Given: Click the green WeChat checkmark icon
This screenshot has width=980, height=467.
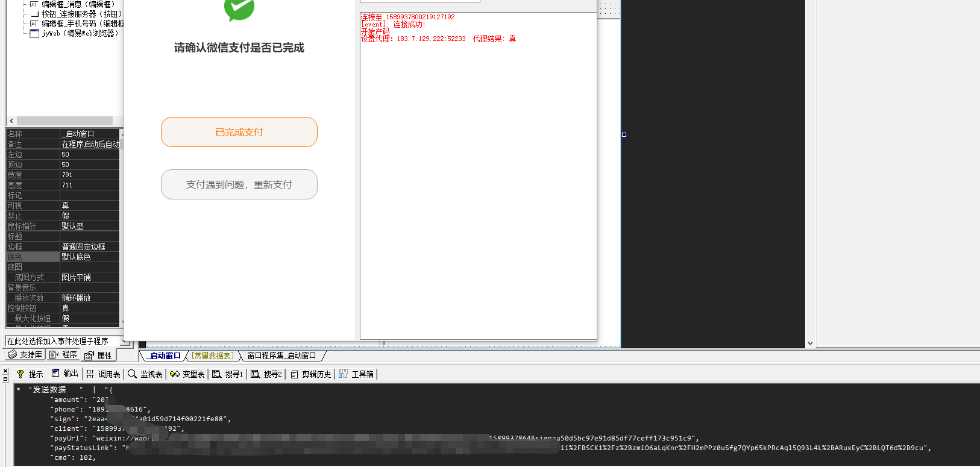Looking at the screenshot, I should coord(239,10).
